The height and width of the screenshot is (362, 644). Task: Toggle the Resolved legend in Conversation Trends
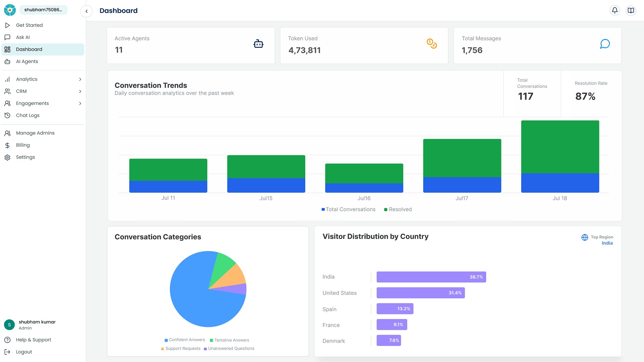coord(398,209)
